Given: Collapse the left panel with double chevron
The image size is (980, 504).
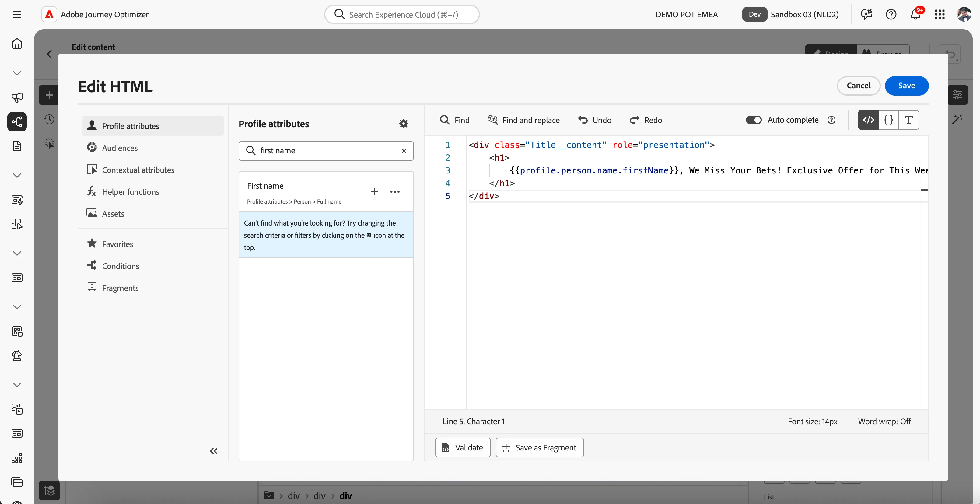Looking at the screenshot, I should [214, 451].
